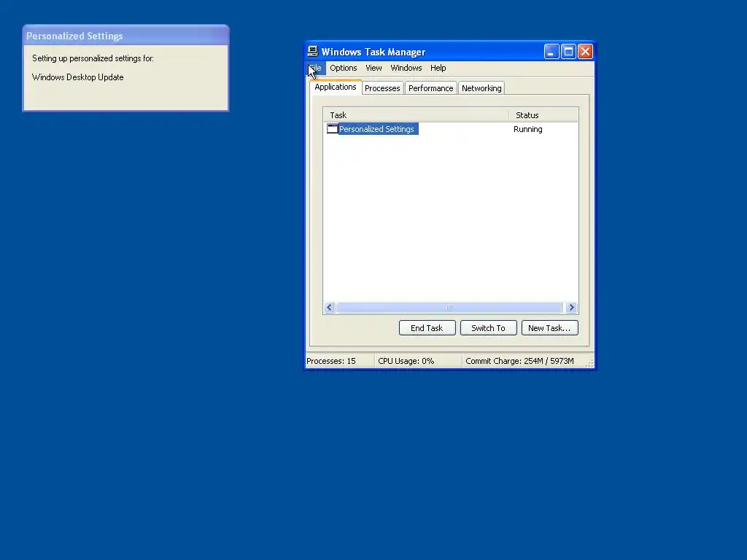This screenshot has height=560, width=747.
Task: Sort by the Task column header
Action: (416, 115)
